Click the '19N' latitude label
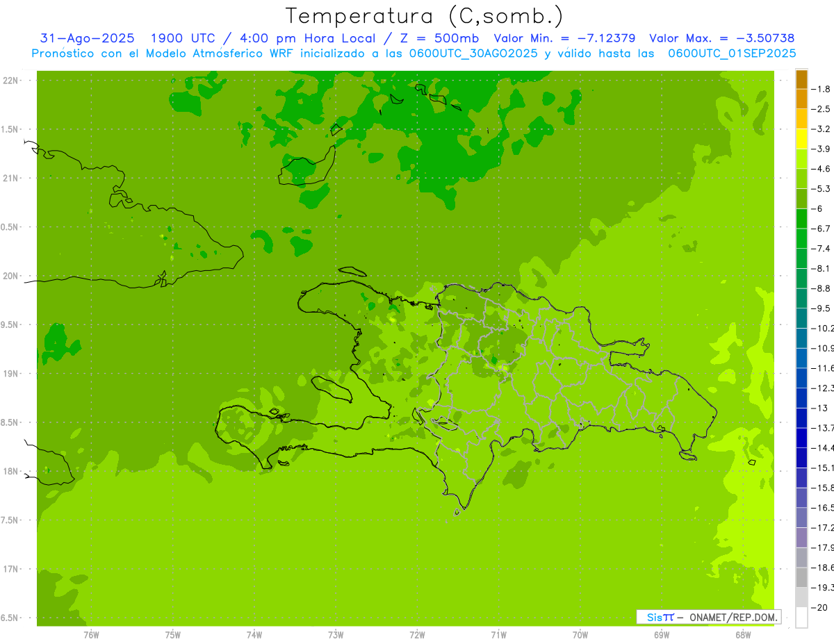 pyautogui.click(x=11, y=374)
